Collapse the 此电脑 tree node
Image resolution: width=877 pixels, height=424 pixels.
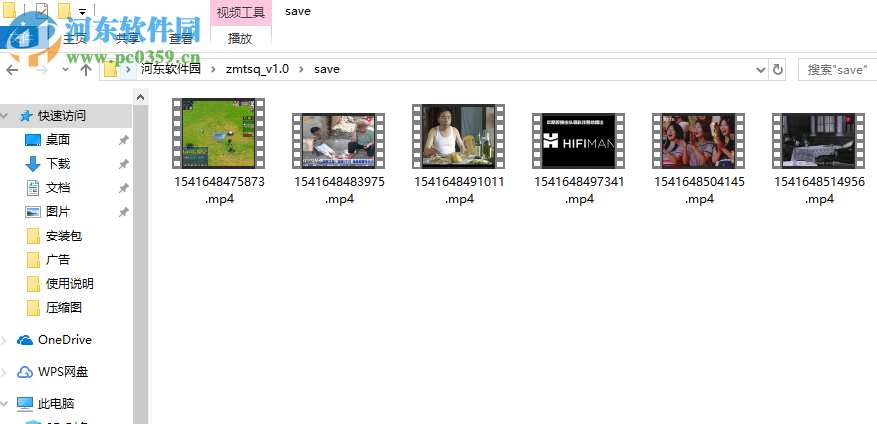[5, 403]
